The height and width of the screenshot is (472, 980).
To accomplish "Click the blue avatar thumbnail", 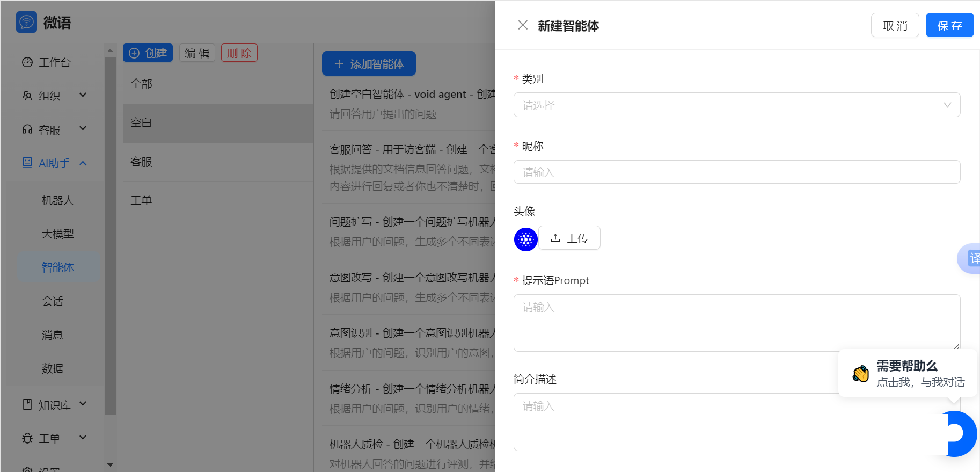I will [x=526, y=239].
